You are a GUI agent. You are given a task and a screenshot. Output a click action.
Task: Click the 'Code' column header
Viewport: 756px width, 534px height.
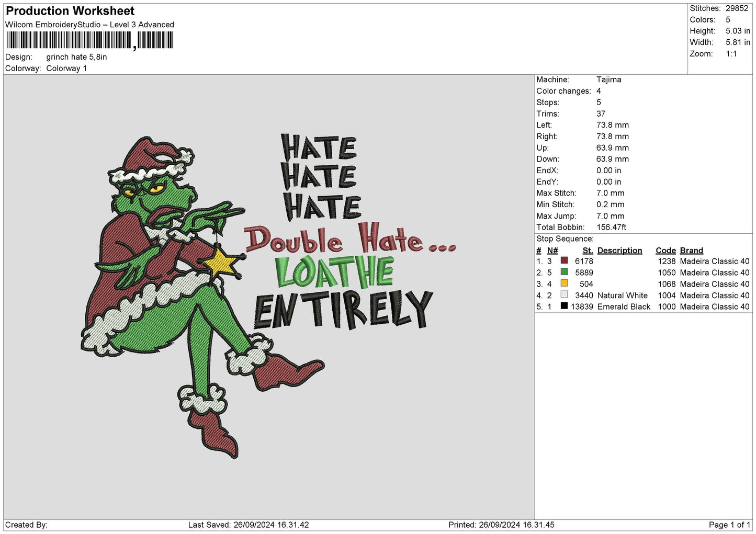coord(665,251)
